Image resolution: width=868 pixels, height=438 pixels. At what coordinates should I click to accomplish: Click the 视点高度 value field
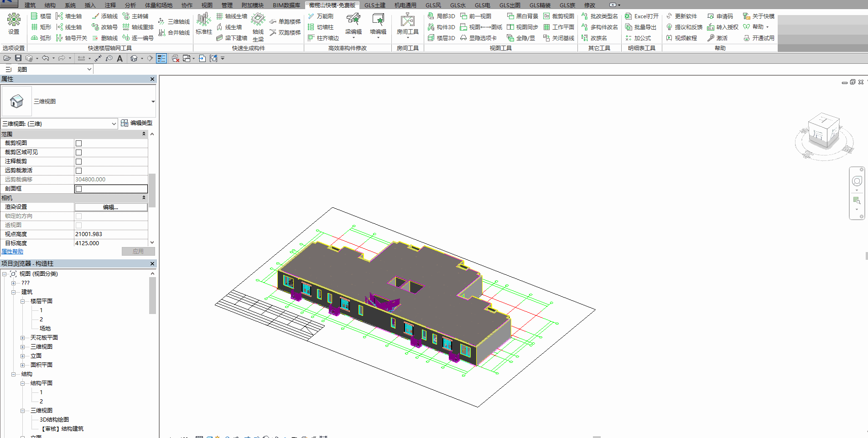tap(111, 234)
